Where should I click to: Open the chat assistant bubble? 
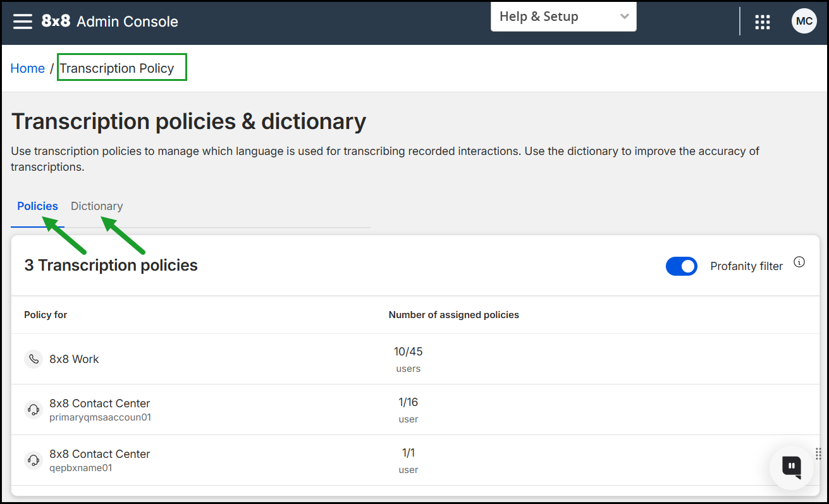pos(791,467)
